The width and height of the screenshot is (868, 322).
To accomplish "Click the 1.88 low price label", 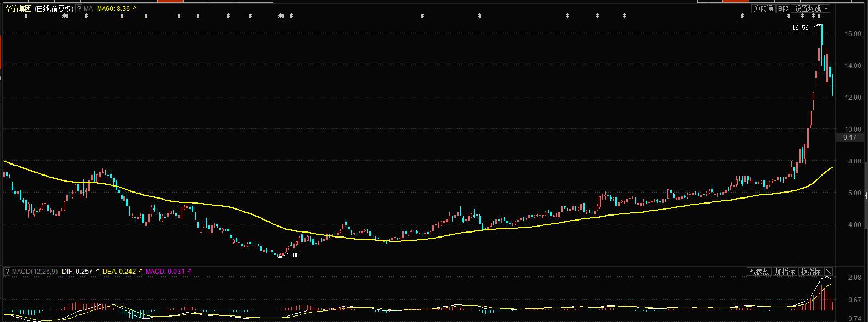I will tap(293, 255).
